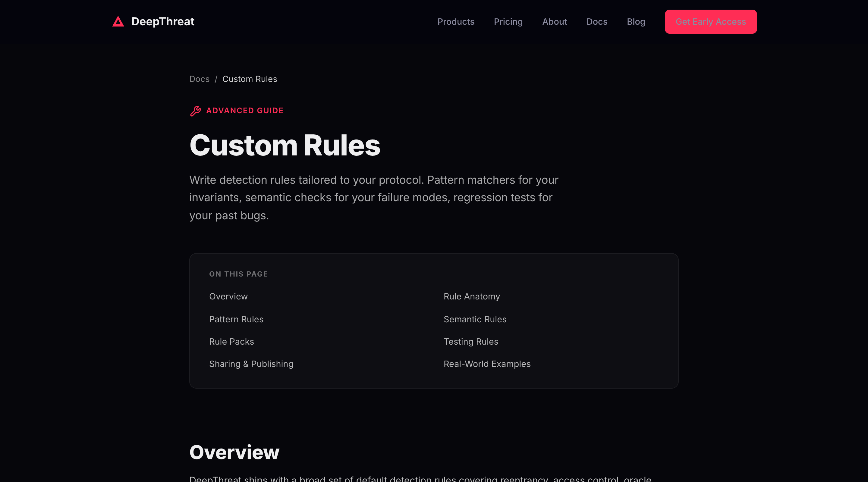
Task: Click the Custom Rules breadcrumb item
Action: click(x=249, y=79)
